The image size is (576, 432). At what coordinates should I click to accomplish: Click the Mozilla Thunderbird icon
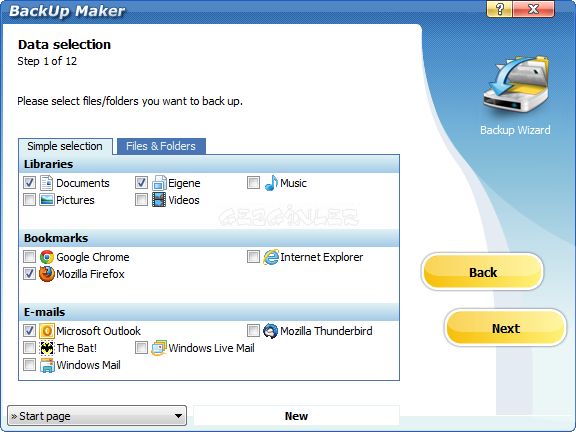click(270, 331)
